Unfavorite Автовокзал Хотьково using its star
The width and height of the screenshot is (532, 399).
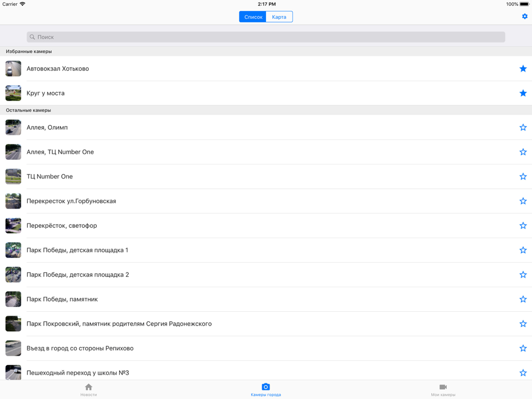523,69
